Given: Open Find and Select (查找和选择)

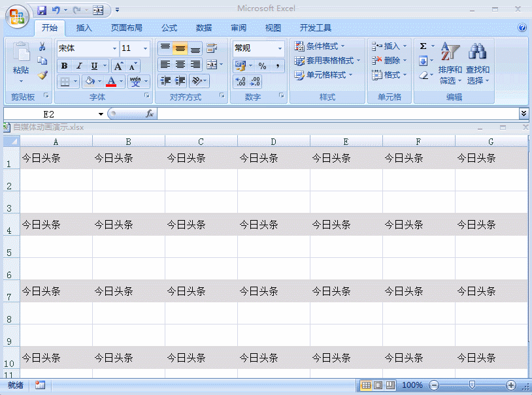Looking at the screenshot, I should coord(477,63).
